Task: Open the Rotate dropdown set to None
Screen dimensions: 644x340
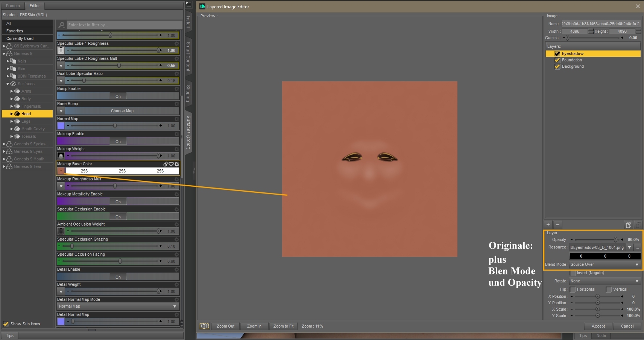Action: 605,281
